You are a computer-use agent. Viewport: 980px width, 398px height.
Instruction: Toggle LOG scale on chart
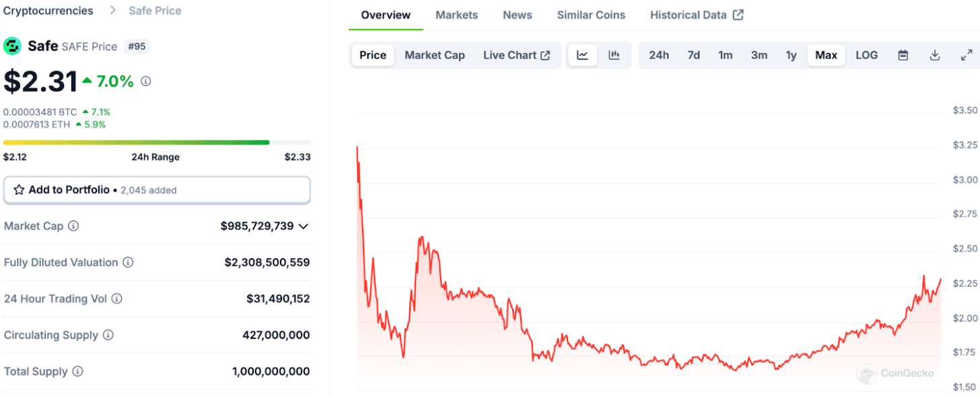tap(866, 55)
